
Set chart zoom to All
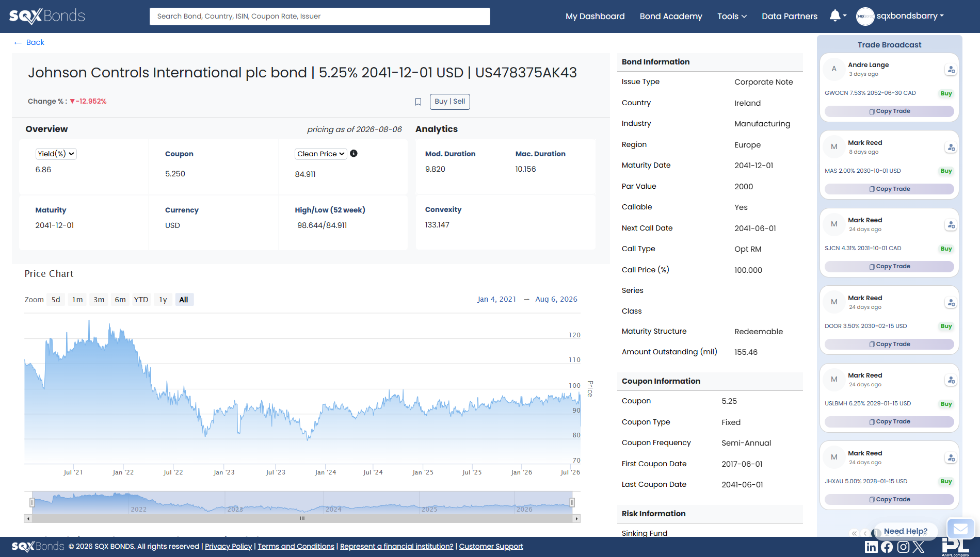click(184, 300)
